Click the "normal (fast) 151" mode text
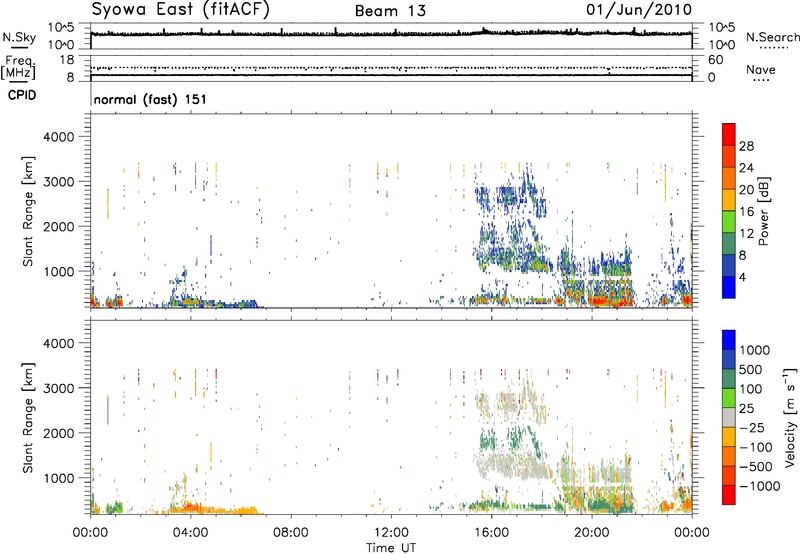The height and width of the screenshot is (554, 800). tap(150, 99)
